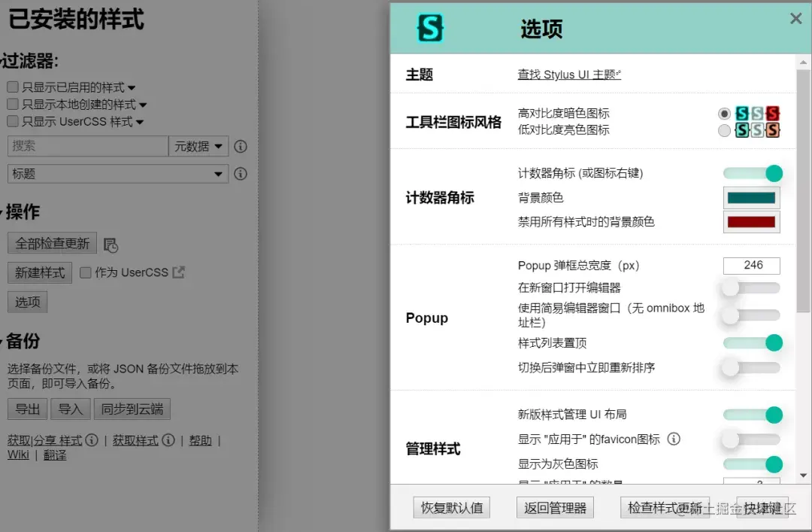Check the 作为 UserCSS checkbox
The height and width of the screenshot is (532, 812).
[x=86, y=272]
